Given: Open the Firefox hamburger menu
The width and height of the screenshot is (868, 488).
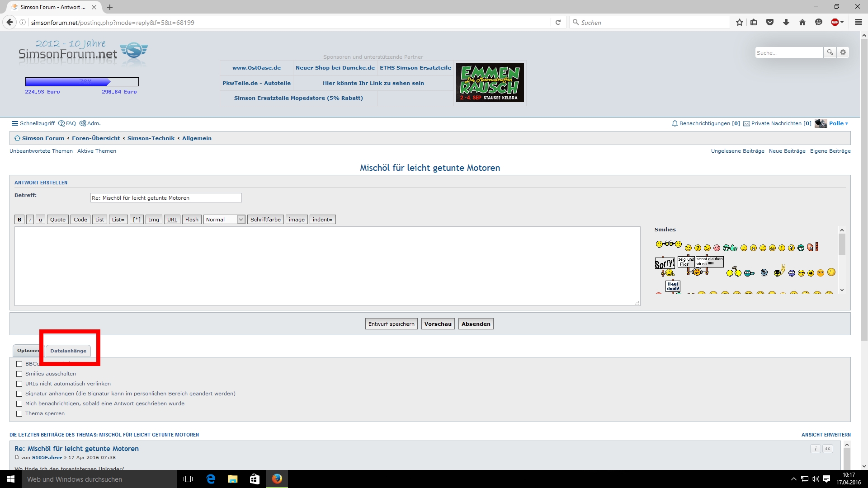Looking at the screenshot, I should coord(858,22).
